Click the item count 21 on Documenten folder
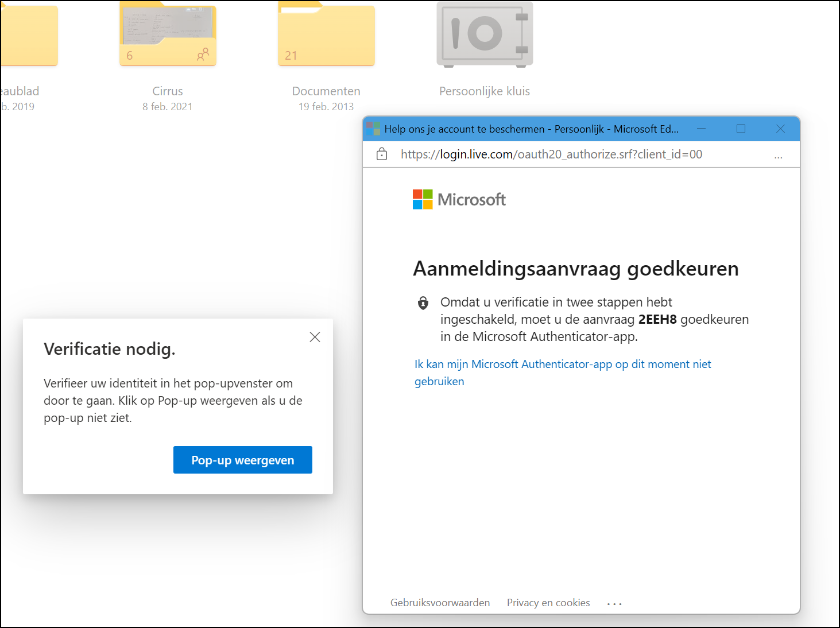This screenshot has height=628, width=840. pyautogui.click(x=291, y=56)
